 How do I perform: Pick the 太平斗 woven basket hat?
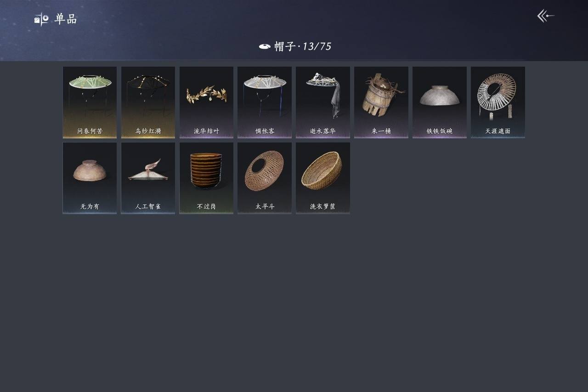(x=265, y=178)
